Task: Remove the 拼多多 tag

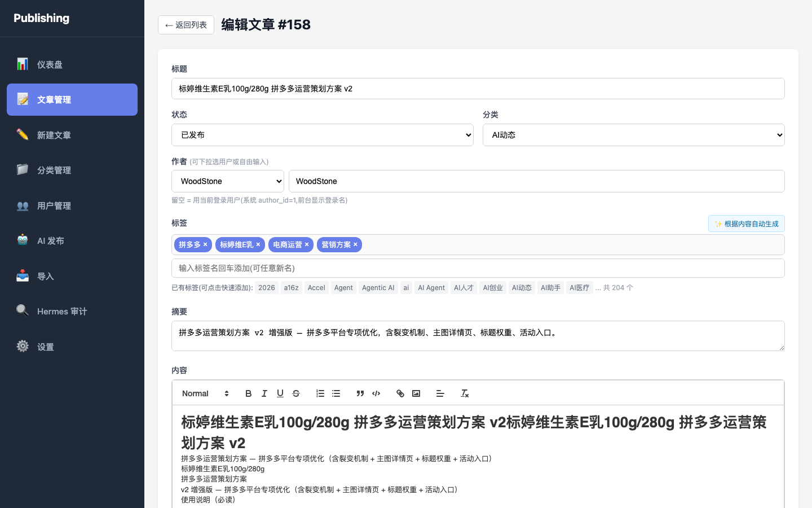Action: click(x=205, y=244)
